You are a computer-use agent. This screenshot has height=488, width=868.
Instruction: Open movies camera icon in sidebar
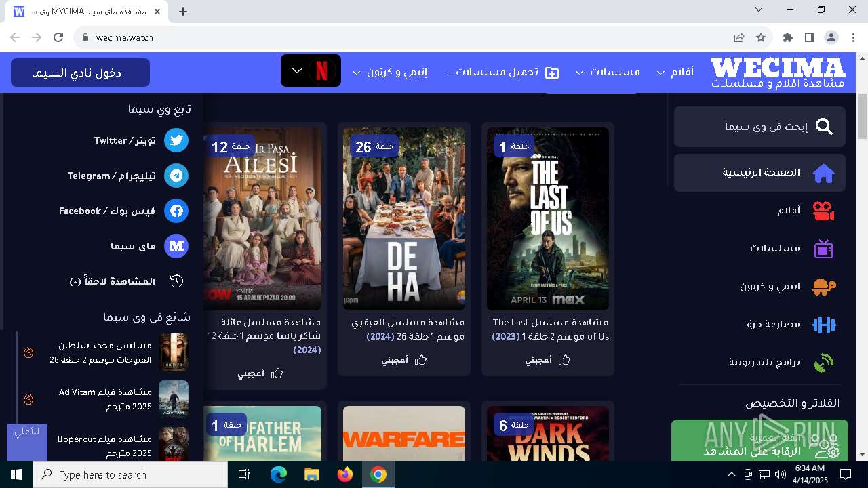click(824, 211)
